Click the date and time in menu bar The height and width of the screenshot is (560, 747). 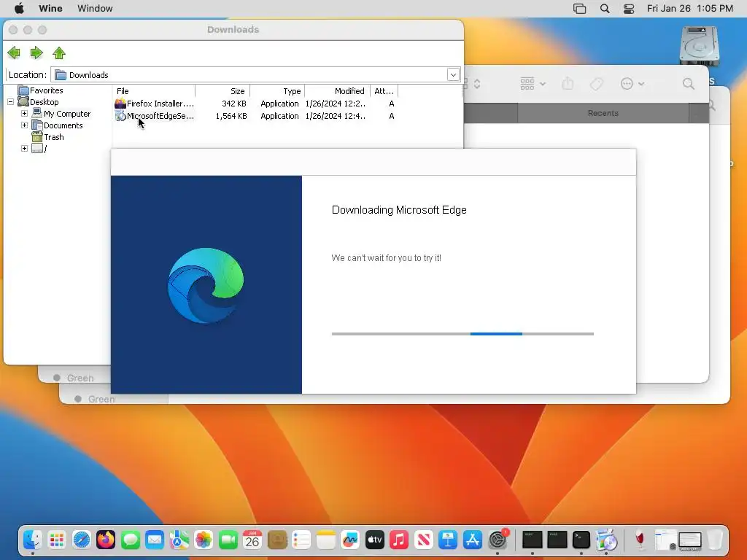[x=690, y=8]
